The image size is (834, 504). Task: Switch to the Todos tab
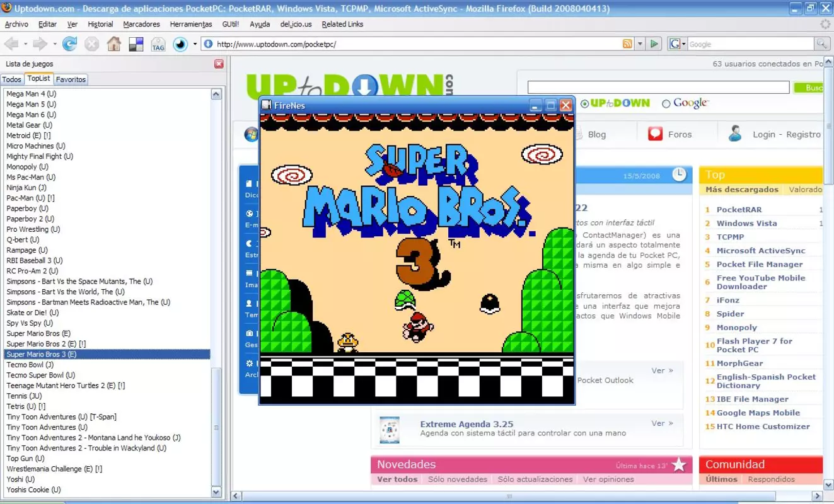(12, 79)
